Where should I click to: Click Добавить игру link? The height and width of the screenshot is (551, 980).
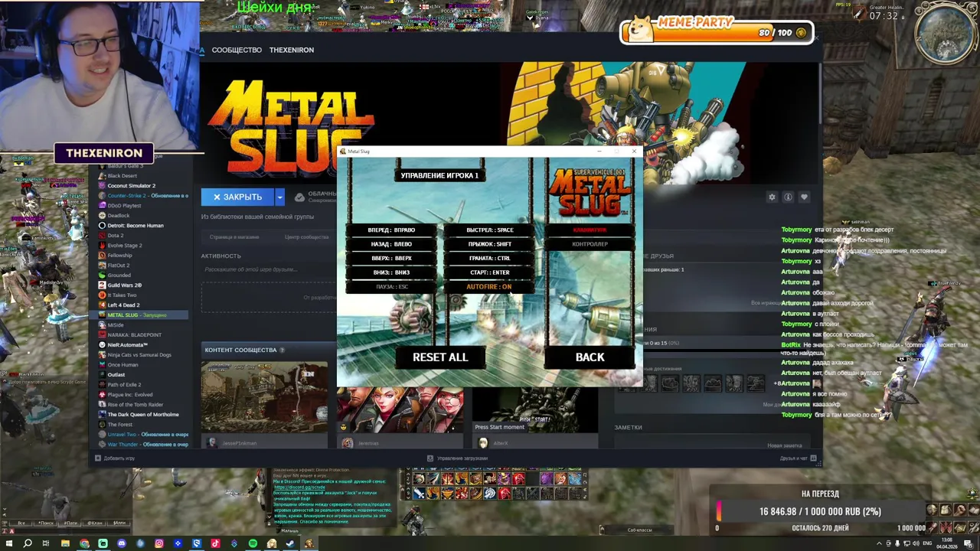click(119, 458)
